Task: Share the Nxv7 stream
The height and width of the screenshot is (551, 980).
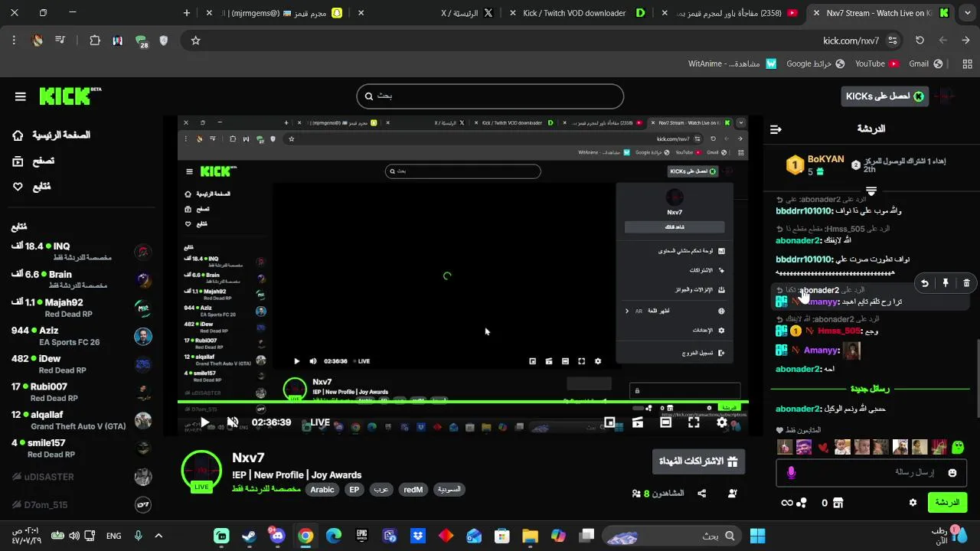Action: tap(702, 494)
